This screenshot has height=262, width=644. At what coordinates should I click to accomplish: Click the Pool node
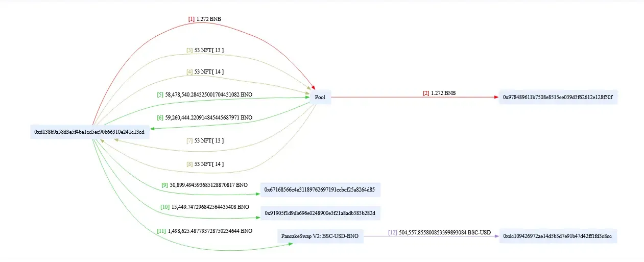point(320,97)
